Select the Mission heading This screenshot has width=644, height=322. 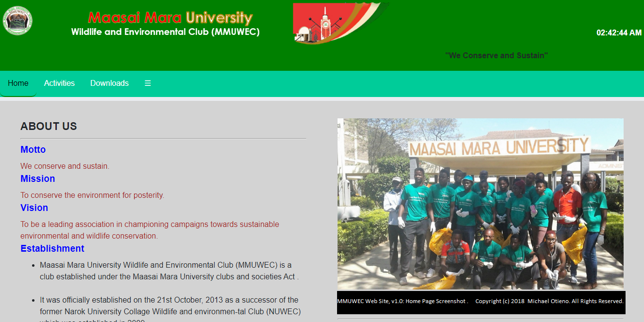tap(37, 179)
